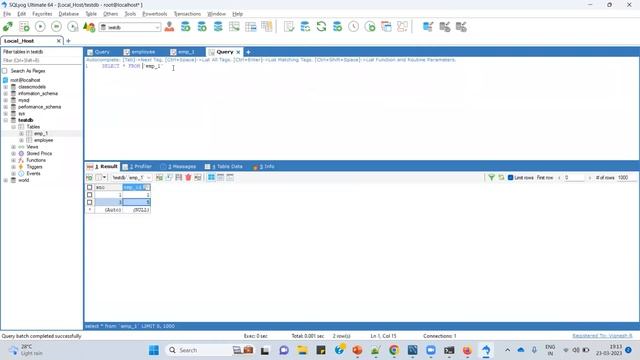The image size is (640, 360).
Task: Click the new query editor toolbar icon
Action: click(x=24, y=27)
